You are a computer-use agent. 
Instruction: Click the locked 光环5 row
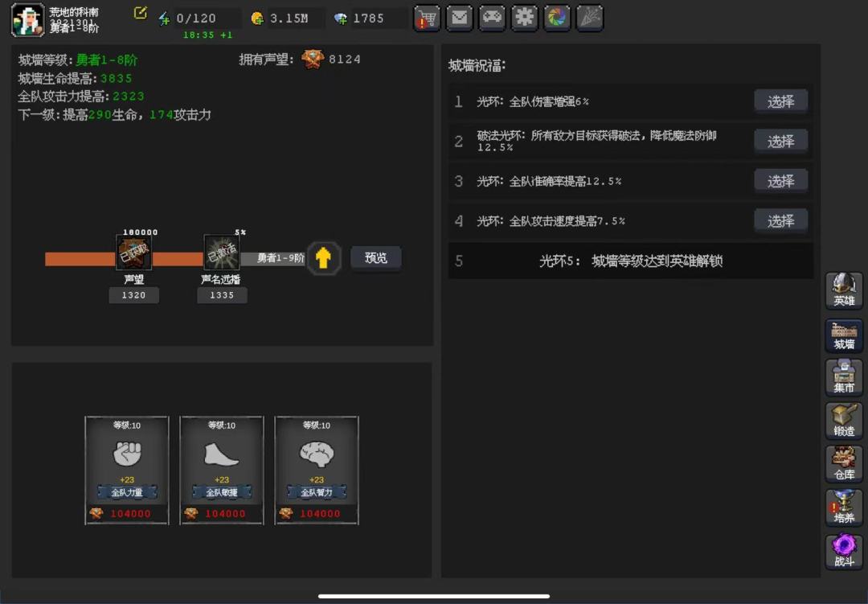tap(631, 261)
